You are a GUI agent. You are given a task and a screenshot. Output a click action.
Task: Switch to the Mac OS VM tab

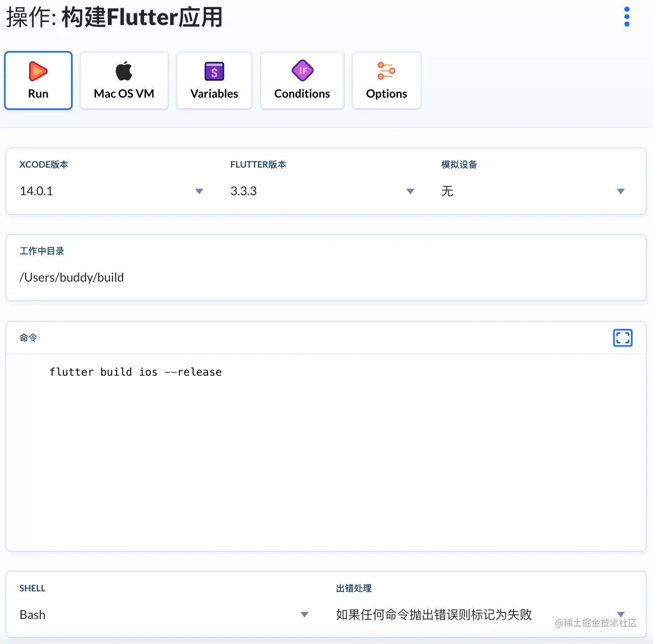(x=124, y=80)
